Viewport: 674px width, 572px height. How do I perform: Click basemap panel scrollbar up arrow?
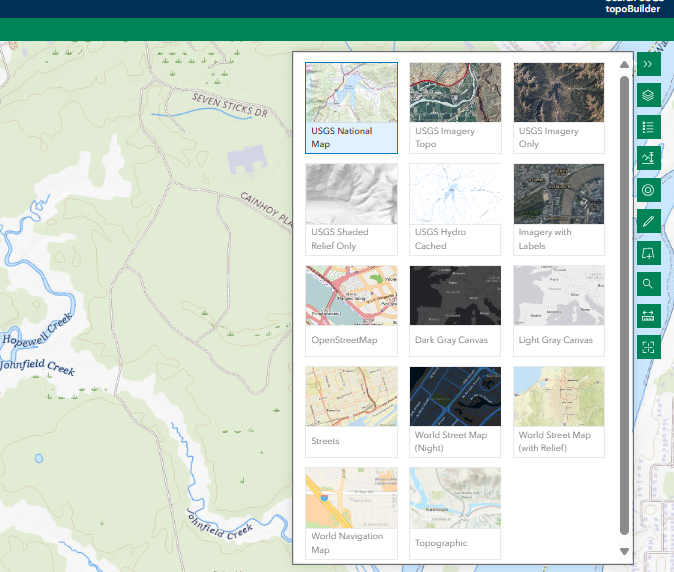tap(625, 64)
